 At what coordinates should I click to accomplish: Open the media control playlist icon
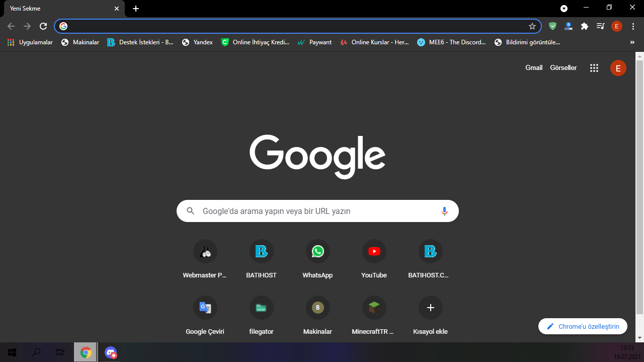pos(600,26)
